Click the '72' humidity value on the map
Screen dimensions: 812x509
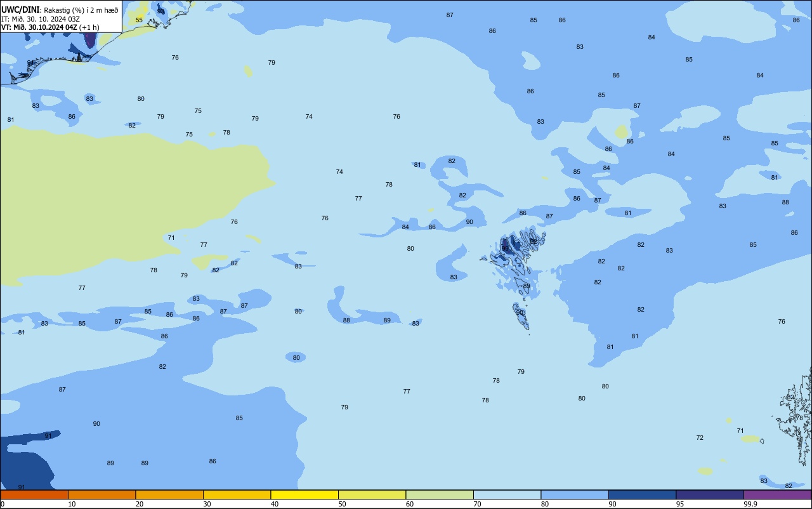(700, 438)
